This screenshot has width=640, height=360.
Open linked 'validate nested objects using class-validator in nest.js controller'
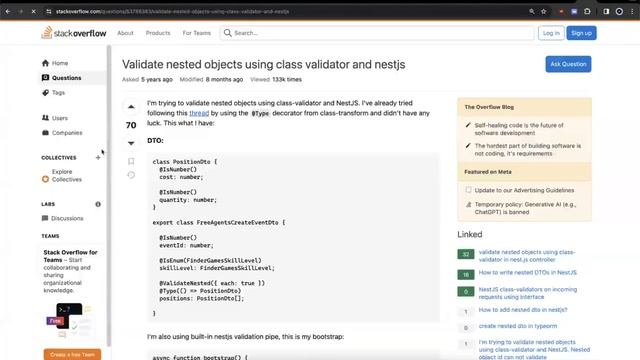527,256
